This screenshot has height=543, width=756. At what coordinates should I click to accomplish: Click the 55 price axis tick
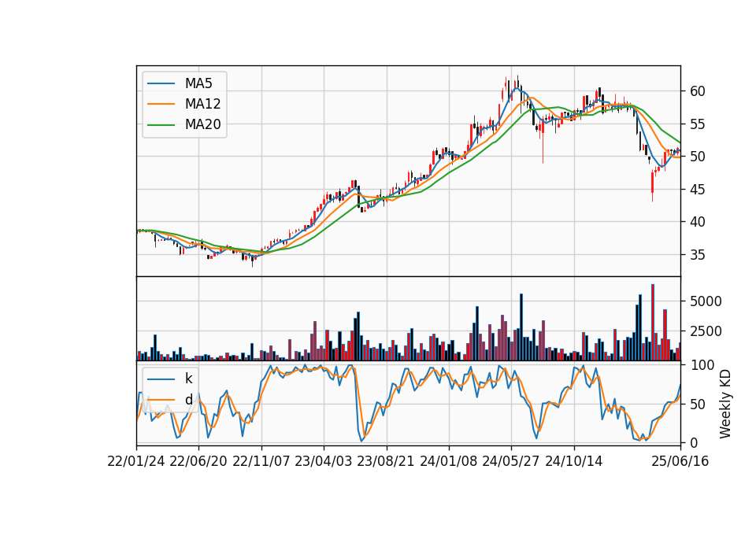(697, 124)
